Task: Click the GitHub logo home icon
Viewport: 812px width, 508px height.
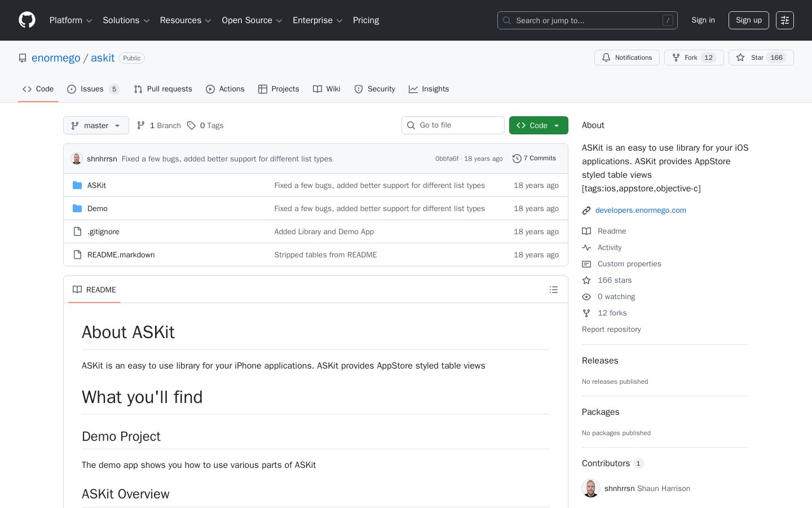Action: (27, 20)
